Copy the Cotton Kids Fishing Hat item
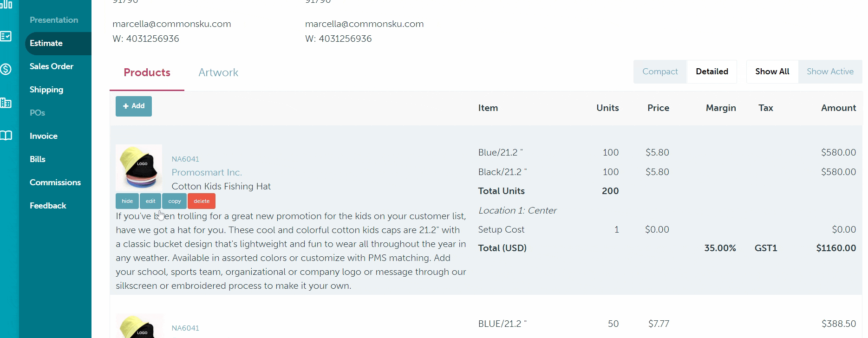The height and width of the screenshot is (338, 868). 175,201
